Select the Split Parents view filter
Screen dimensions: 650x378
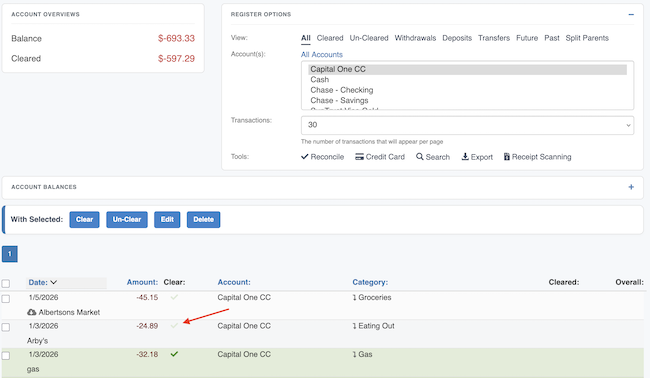point(587,38)
